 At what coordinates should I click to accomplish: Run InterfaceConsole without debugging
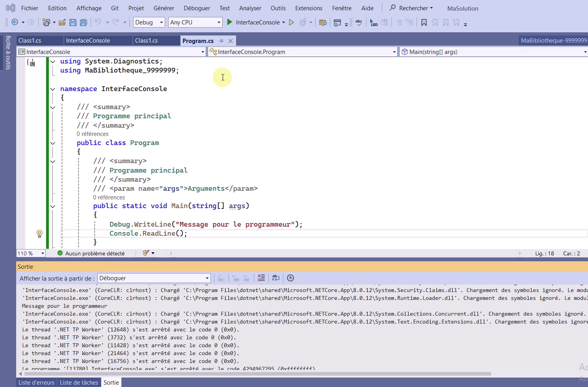(292, 22)
